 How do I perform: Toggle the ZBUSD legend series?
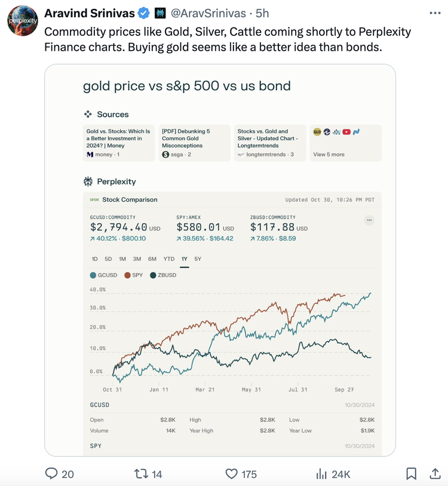pos(163,275)
